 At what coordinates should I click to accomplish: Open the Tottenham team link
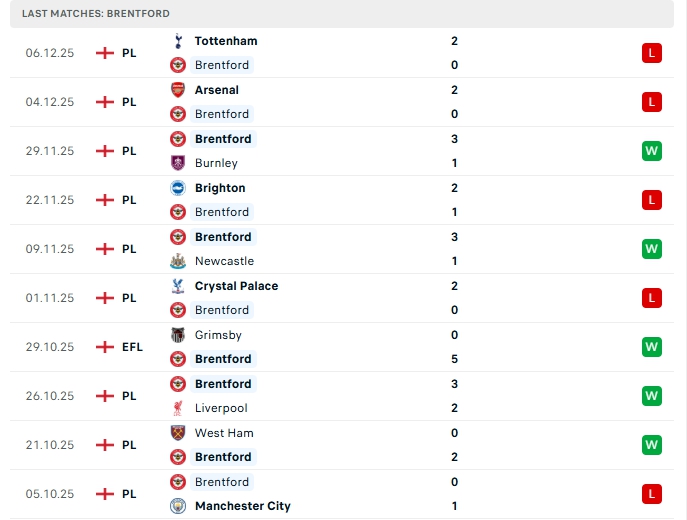226,41
